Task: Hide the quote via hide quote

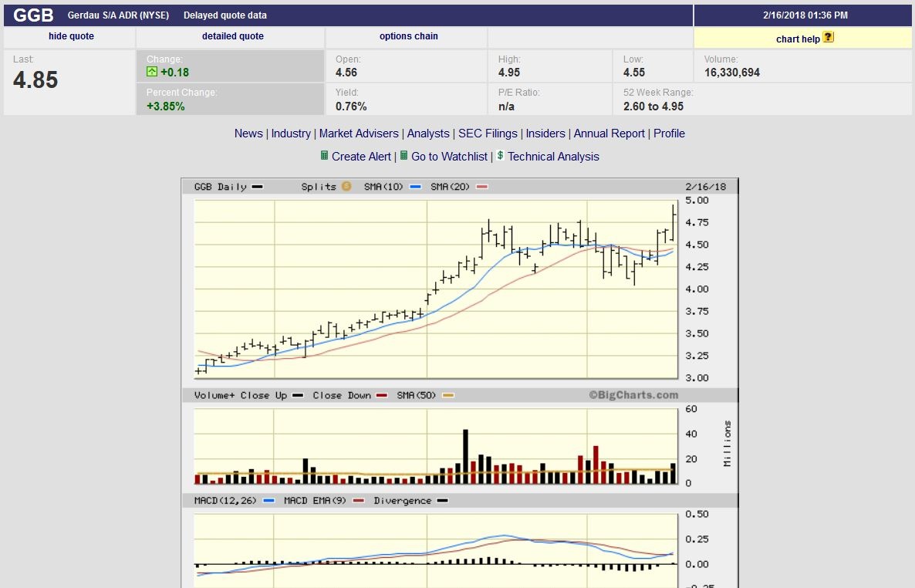Action: 71,36
